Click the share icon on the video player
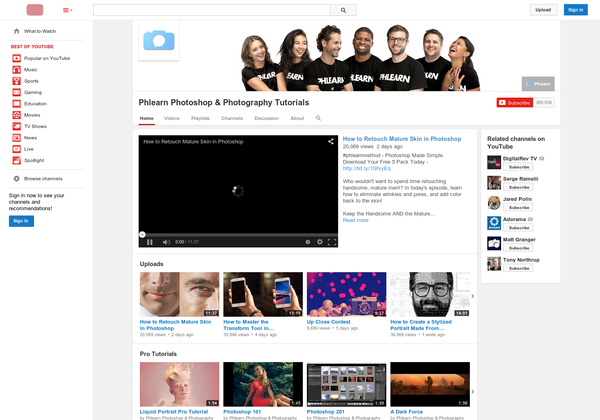Screen dimensions: 600x420 point(331,142)
